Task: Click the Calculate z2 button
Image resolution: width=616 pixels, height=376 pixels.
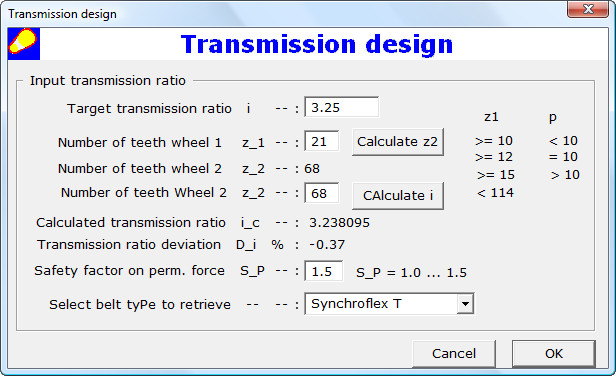Action: point(398,142)
